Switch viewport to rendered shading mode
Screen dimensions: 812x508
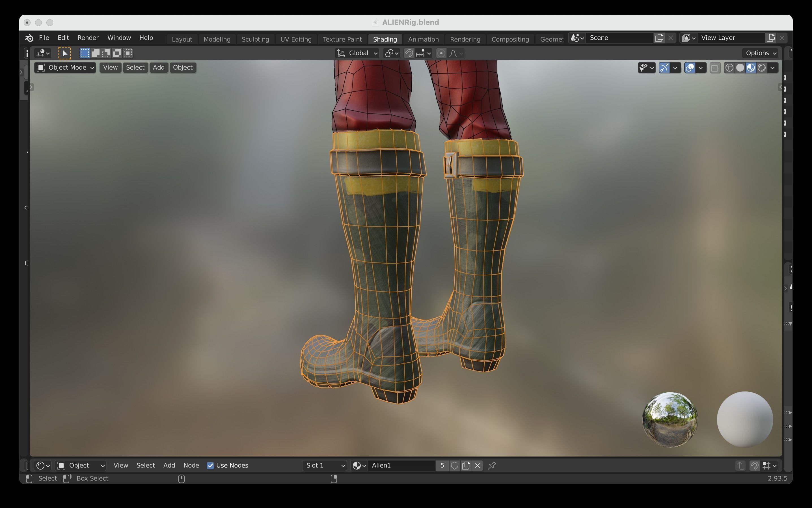[x=762, y=68]
